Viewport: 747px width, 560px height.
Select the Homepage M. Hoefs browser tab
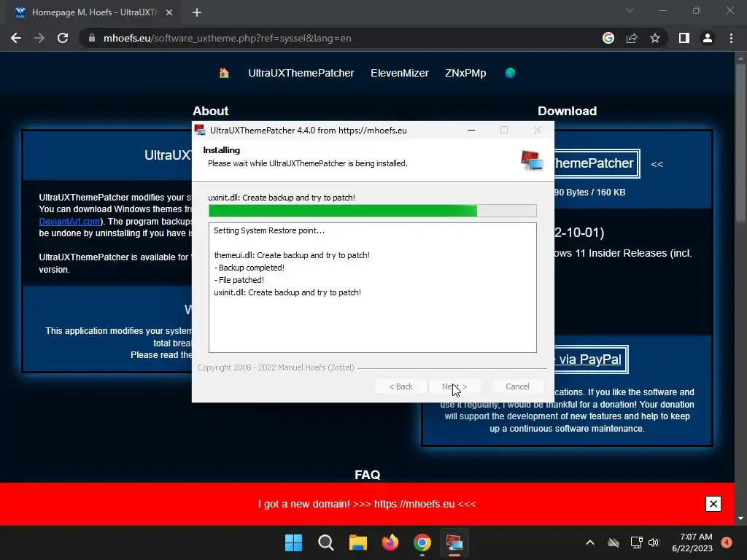click(x=94, y=12)
